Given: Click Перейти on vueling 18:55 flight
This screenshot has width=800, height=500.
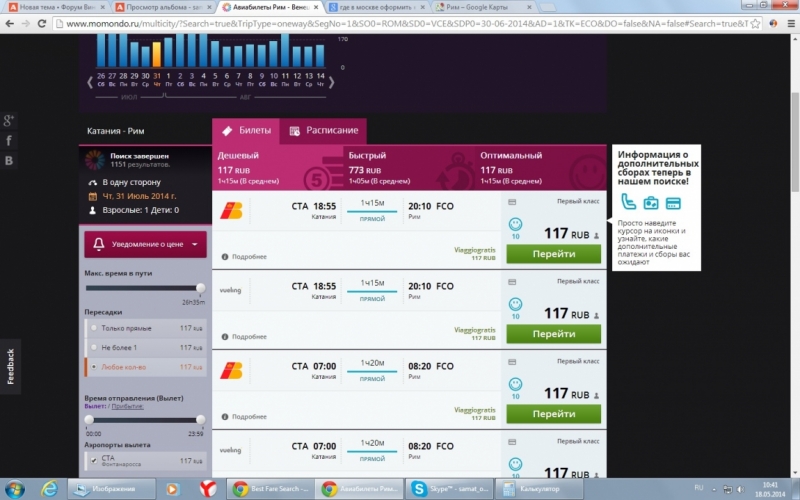Looking at the screenshot, I should click(554, 334).
